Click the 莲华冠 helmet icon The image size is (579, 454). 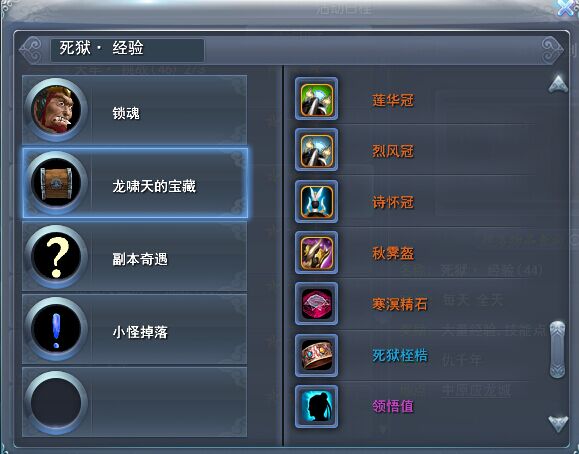[x=316, y=99]
